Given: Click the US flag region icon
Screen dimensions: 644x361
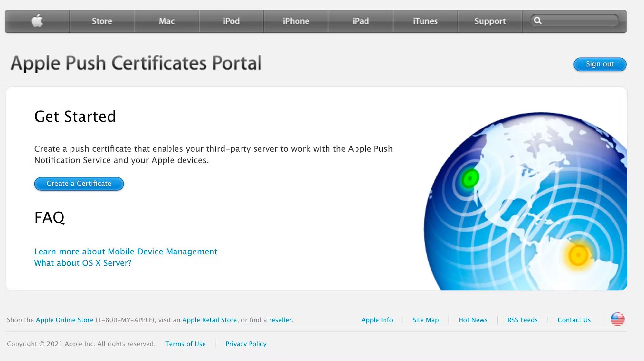Looking at the screenshot, I should 617,319.
